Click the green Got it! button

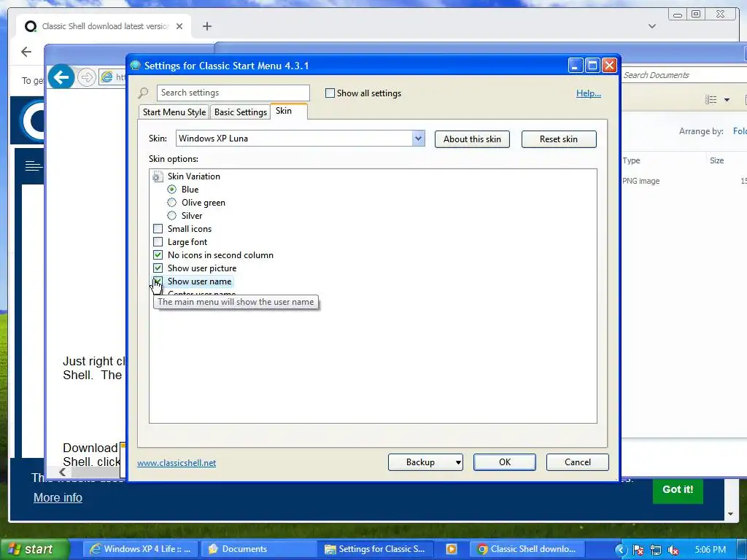[x=678, y=489]
